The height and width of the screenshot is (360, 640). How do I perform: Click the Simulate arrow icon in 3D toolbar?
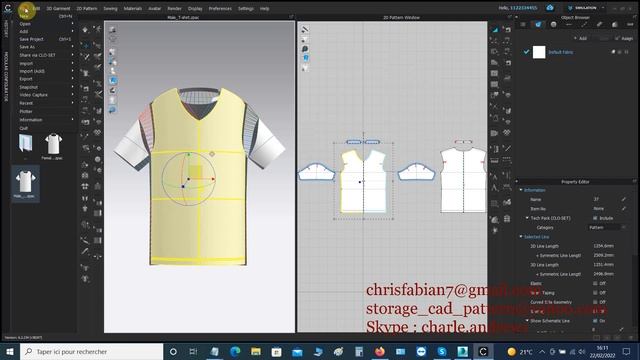point(85,30)
